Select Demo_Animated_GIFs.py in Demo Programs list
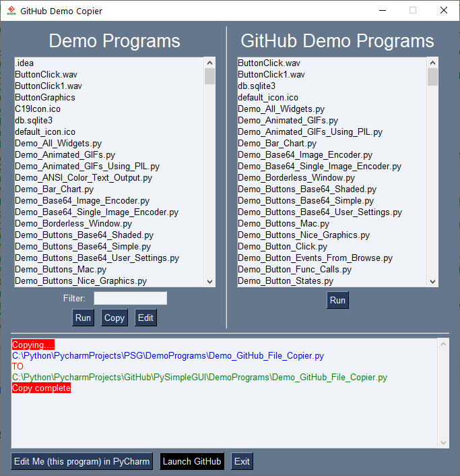The image size is (460, 476). click(110, 155)
